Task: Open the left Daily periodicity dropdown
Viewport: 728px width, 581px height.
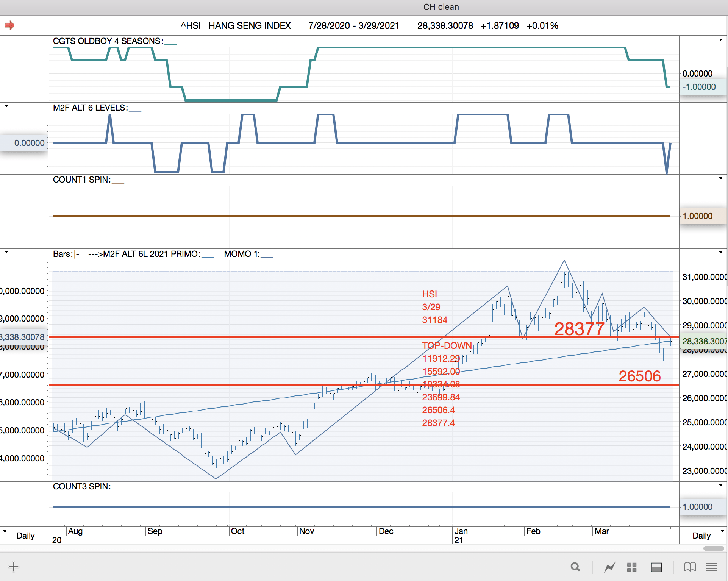Action: click(x=5, y=531)
